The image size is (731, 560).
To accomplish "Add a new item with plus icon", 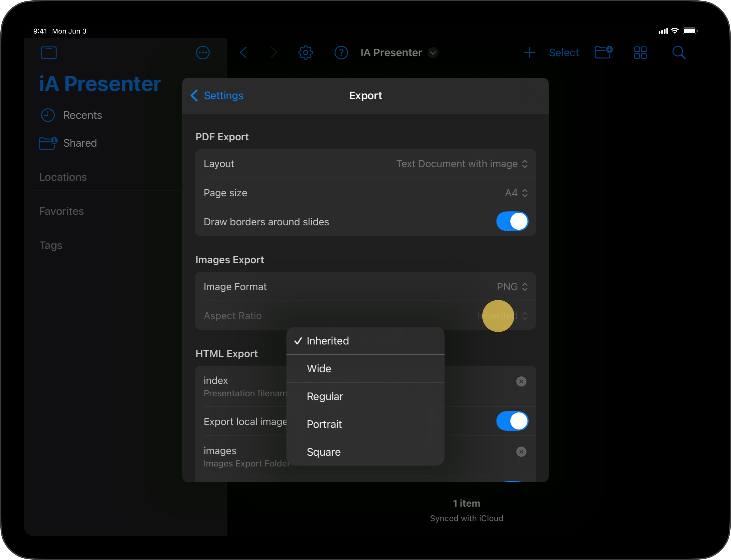I will [x=530, y=53].
